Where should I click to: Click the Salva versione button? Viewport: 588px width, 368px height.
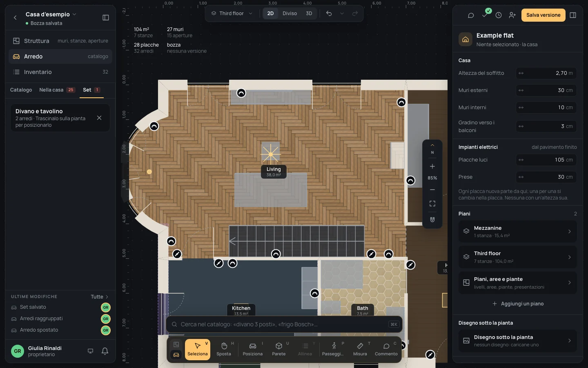(543, 15)
